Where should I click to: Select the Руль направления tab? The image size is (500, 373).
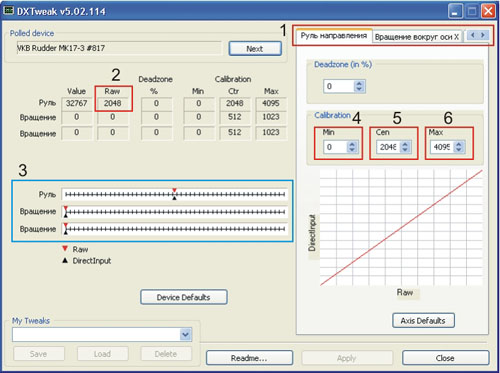(x=334, y=36)
